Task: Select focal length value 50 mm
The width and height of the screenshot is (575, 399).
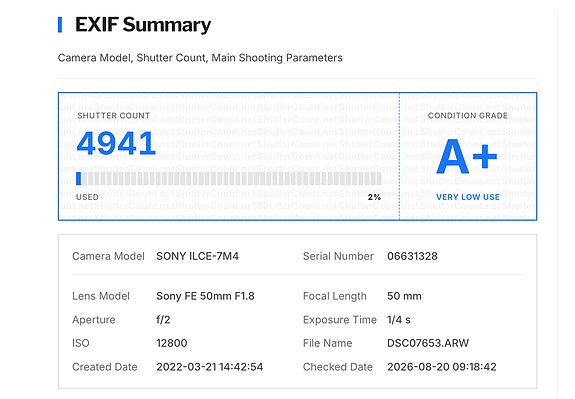Action: [x=404, y=296]
